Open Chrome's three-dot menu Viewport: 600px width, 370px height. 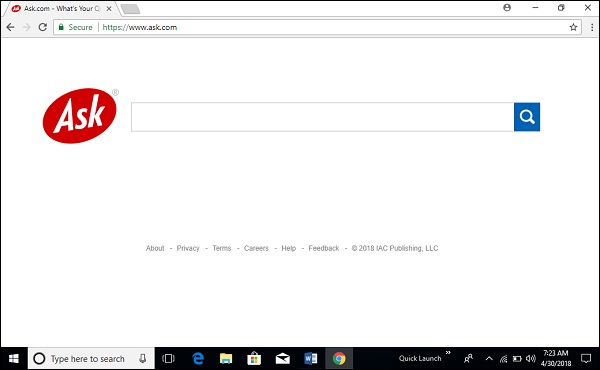coord(592,27)
